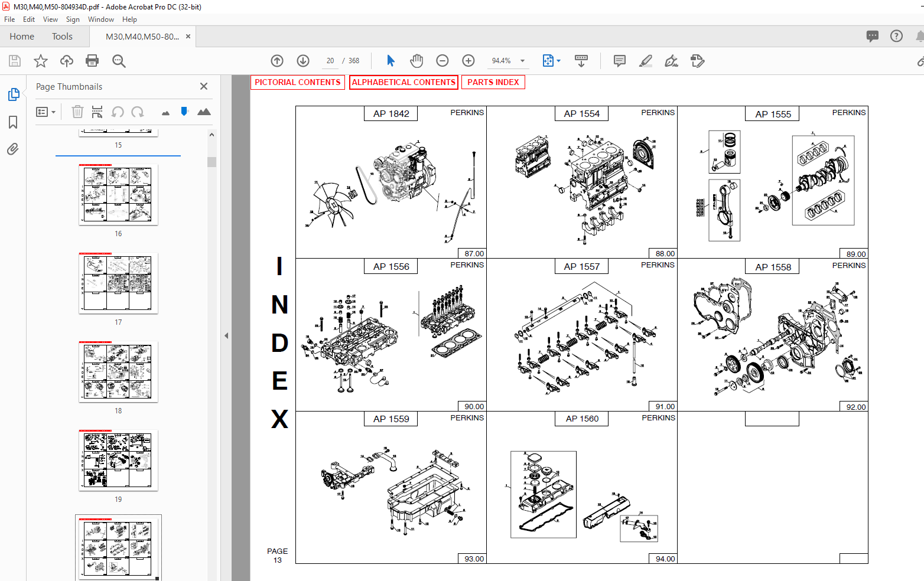
Task: Open Page Thumbnails sidebar icon
Action: (x=13, y=94)
